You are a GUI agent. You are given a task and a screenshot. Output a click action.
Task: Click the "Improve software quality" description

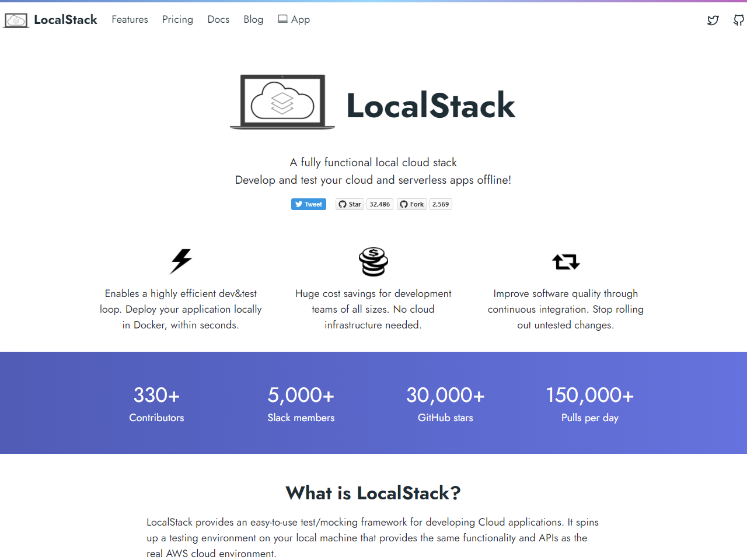point(566,309)
